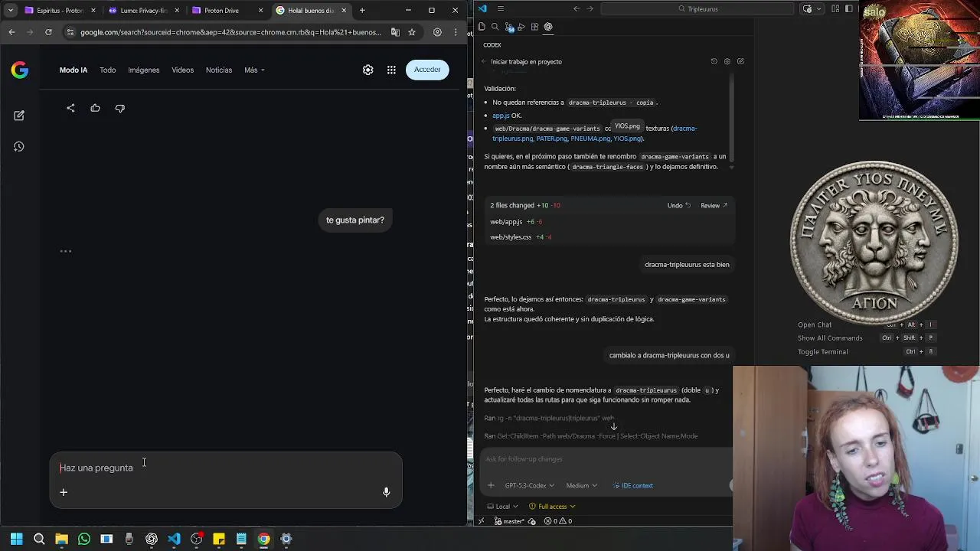Switch to Todo results tab
This screenshot has width=980, height=551.
tap(107, 70)
